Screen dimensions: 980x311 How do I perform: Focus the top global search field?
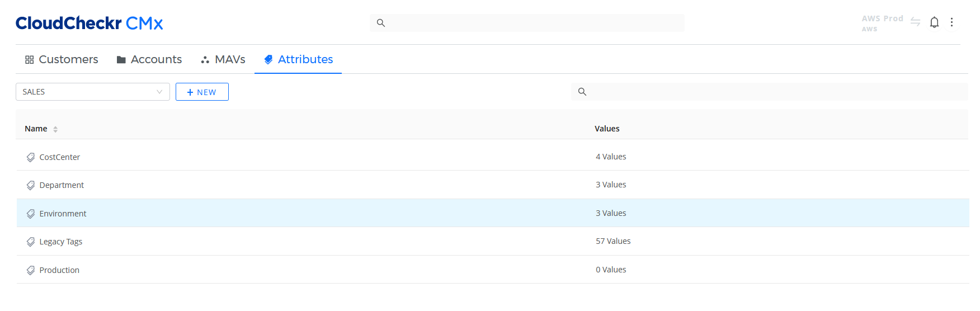click(x=527, y=23)
